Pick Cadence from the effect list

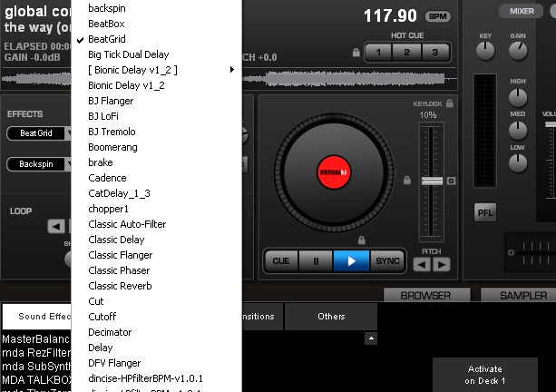pos(156,178)
